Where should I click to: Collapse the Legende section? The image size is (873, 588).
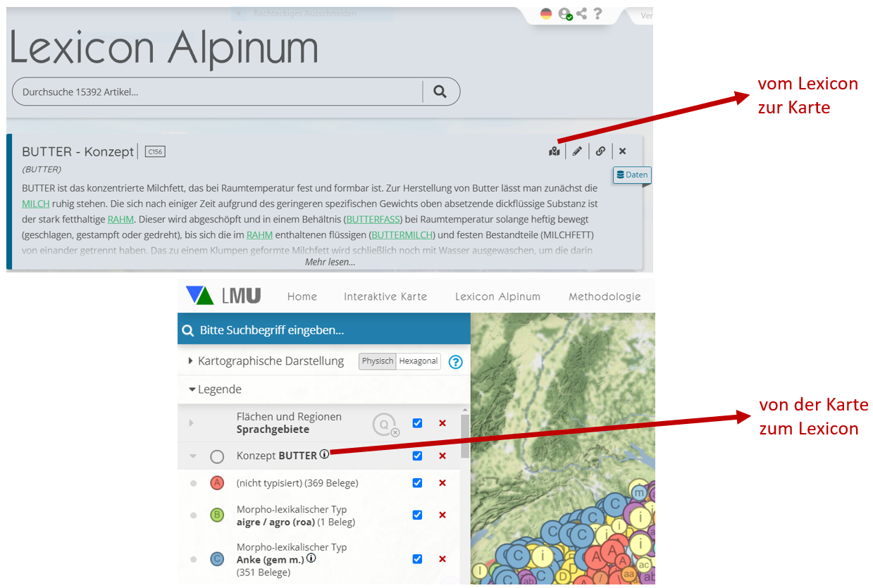pyautogui.click(x=192, y=389)
